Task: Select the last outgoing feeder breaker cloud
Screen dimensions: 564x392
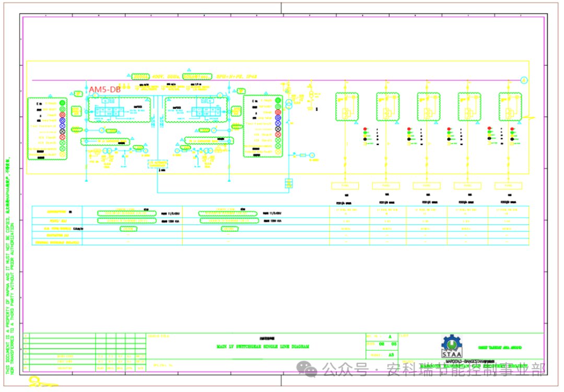Action: tap(510, 107)
